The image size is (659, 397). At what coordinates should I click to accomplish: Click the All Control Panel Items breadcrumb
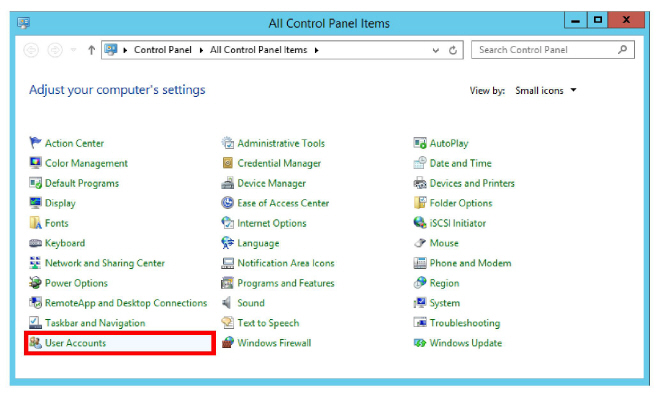(258, 50)
